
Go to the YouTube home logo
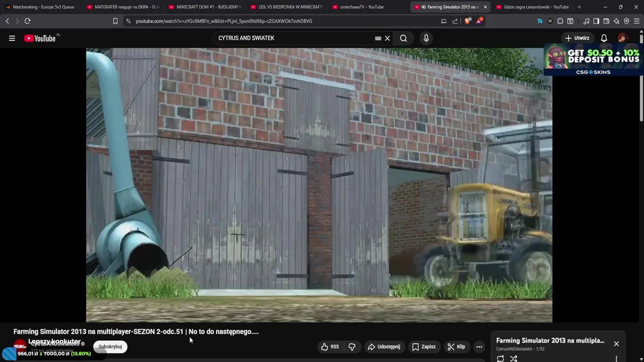pos(40,38)
